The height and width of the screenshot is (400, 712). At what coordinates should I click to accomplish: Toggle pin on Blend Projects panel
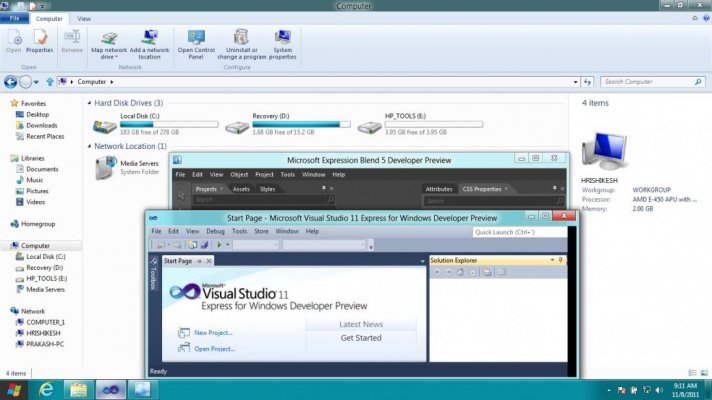click(324, 188)
